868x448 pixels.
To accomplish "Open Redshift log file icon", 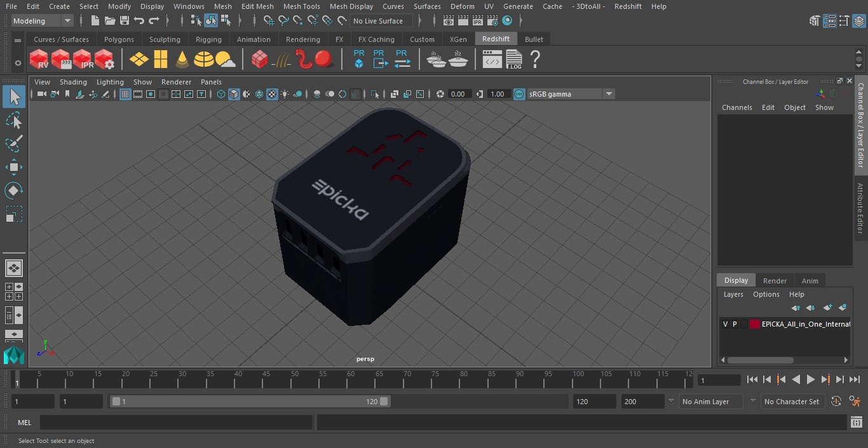I will [x=514, y=60].
